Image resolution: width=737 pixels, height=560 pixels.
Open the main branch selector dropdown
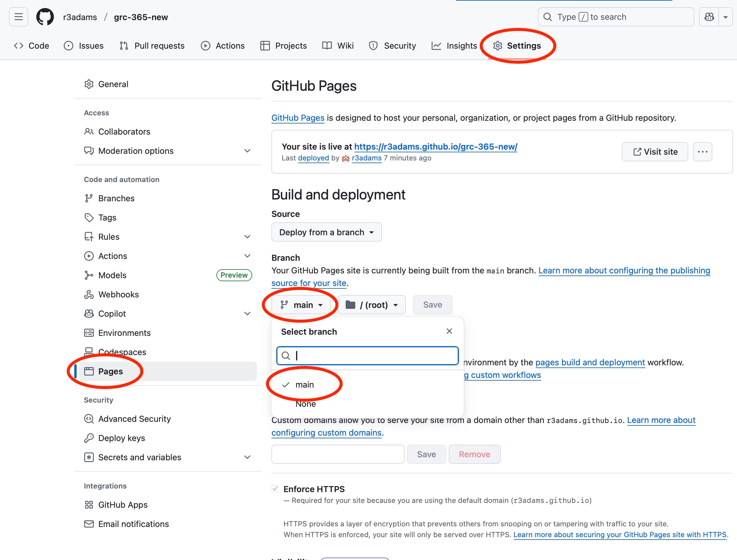(x=301, y=305)
